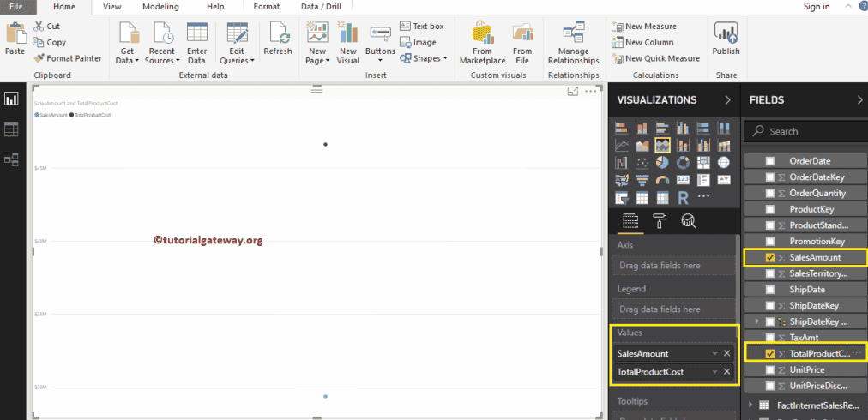Select the Card 123 visual
Image resolution: width=868 pixels, height=420 pixels.
[x=683, y=180]
